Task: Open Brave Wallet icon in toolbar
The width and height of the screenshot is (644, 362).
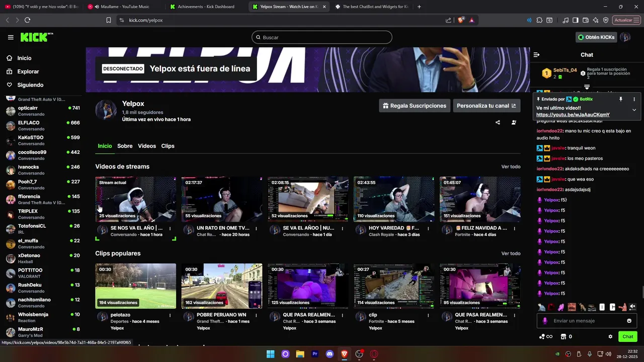Action: tap(586, 20)
